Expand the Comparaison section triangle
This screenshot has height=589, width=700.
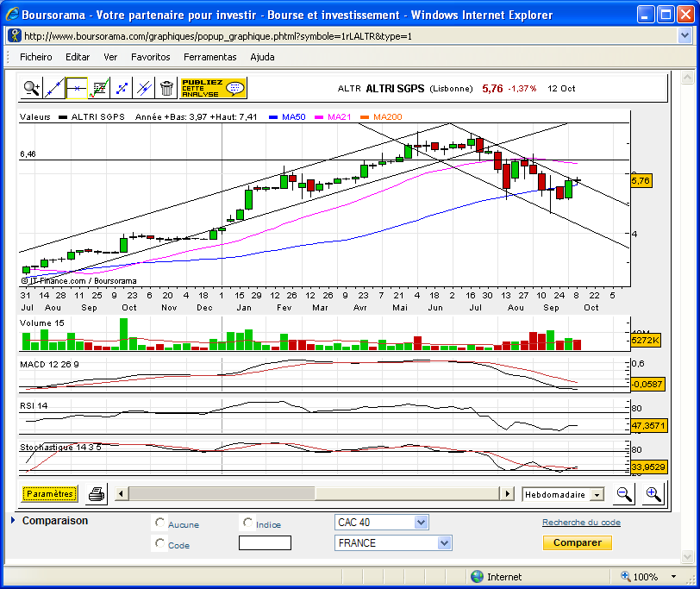(x=13, y=520)
